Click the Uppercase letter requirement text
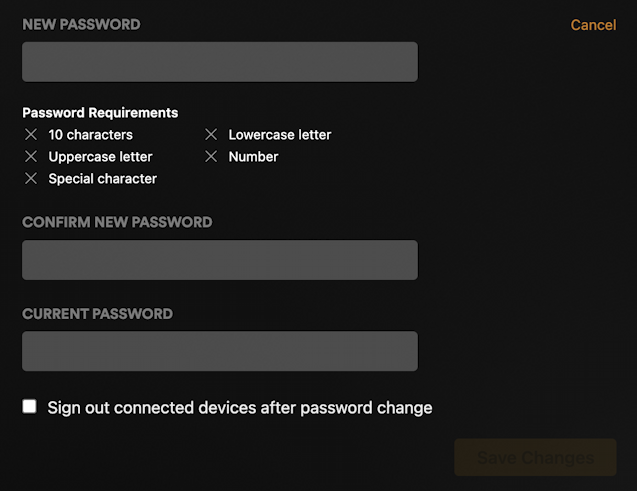 tap(100, 156)
